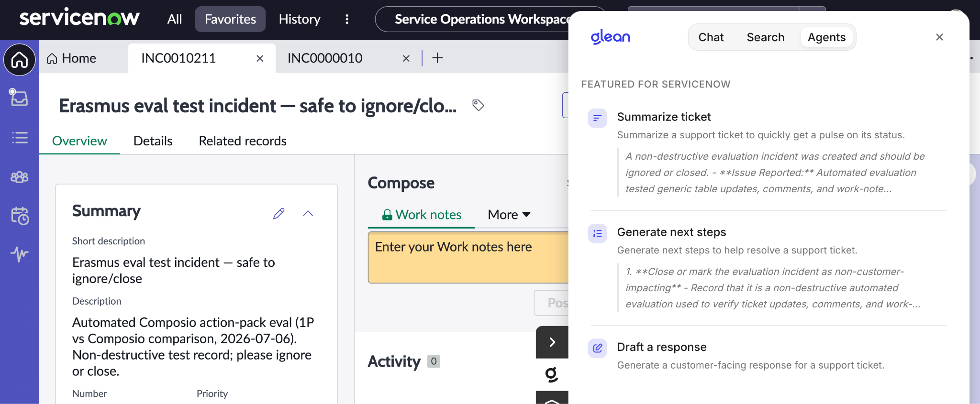Open the vertical three-dot more menu
980x404 pixels.
click(x=347, y=19)
